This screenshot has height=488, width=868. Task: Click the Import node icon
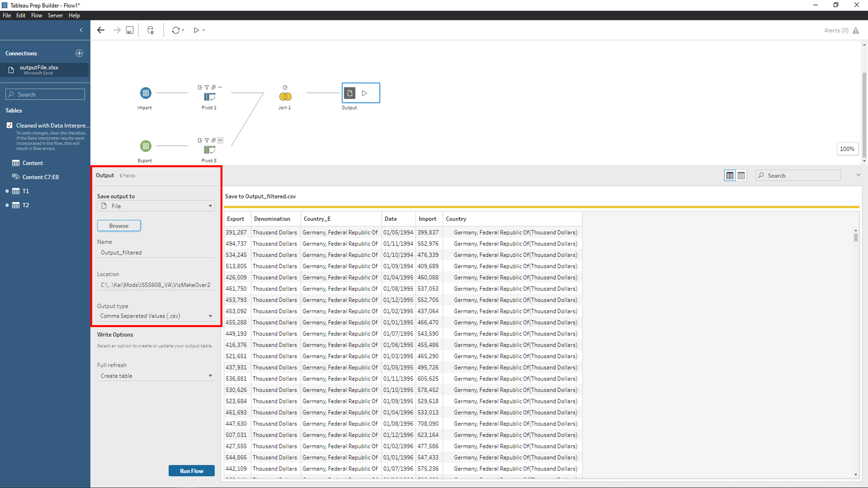[x=145, y=93]
